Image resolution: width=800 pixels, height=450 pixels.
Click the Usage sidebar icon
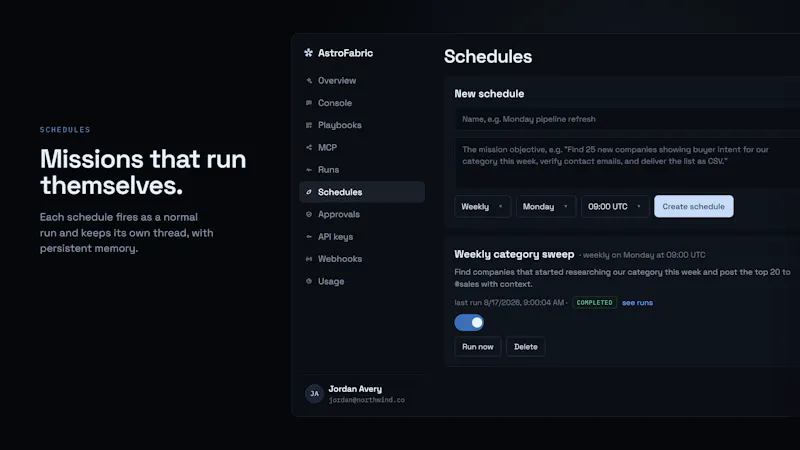click(x=309, y=281)
